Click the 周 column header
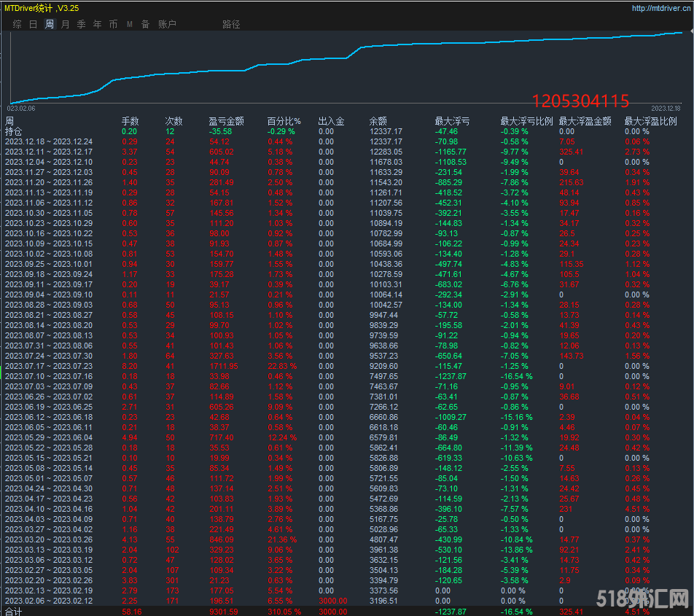 click(x=9, y=121)
